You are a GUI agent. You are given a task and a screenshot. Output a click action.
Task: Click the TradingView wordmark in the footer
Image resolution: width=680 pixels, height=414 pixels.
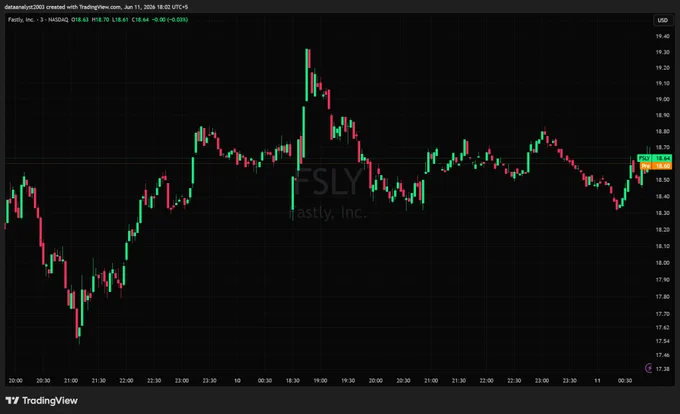coord(50,401)
